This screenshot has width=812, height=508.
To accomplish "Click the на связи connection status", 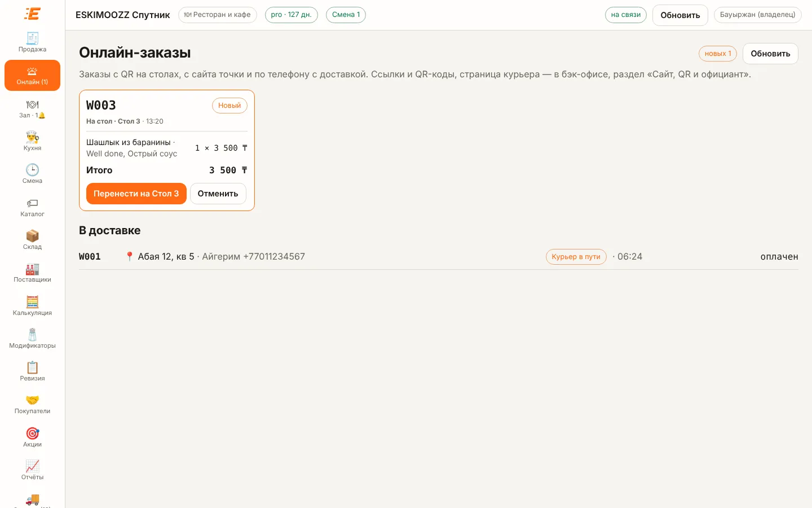I will 626,15.
